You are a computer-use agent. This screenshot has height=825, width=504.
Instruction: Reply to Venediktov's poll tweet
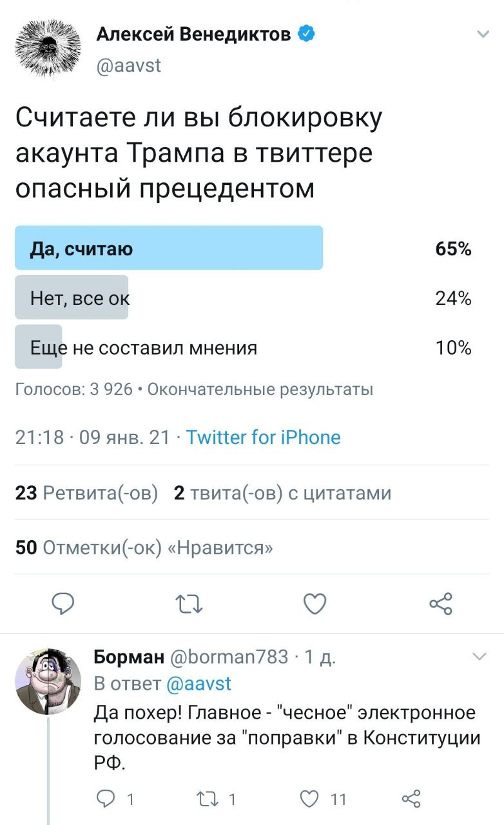coord(63,605)
